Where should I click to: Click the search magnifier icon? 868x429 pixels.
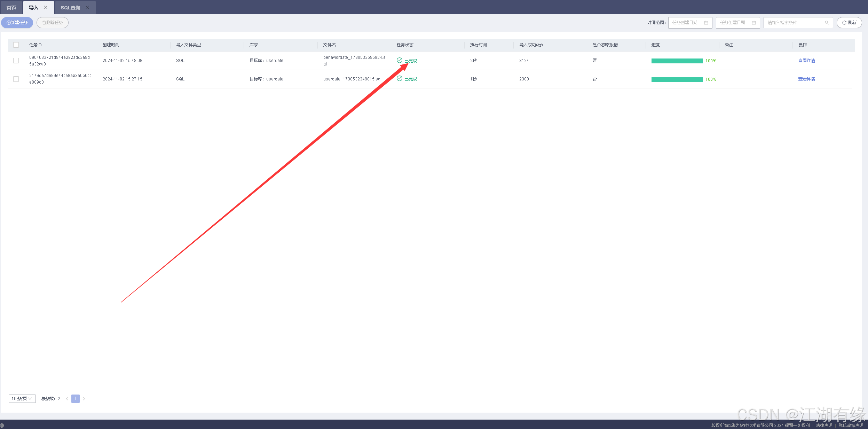click(x=827, y=23)
